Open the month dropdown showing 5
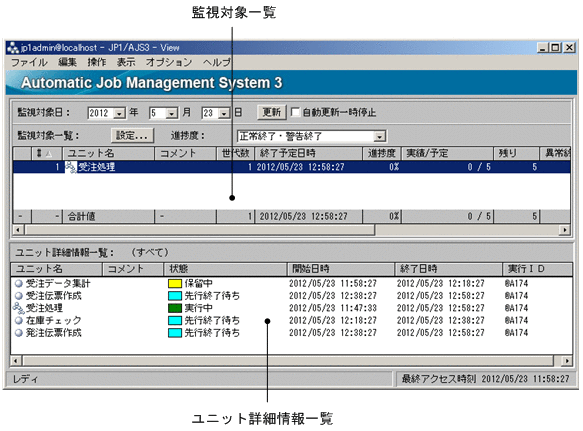Screen dimensions: 583x431 pos(171,113)
